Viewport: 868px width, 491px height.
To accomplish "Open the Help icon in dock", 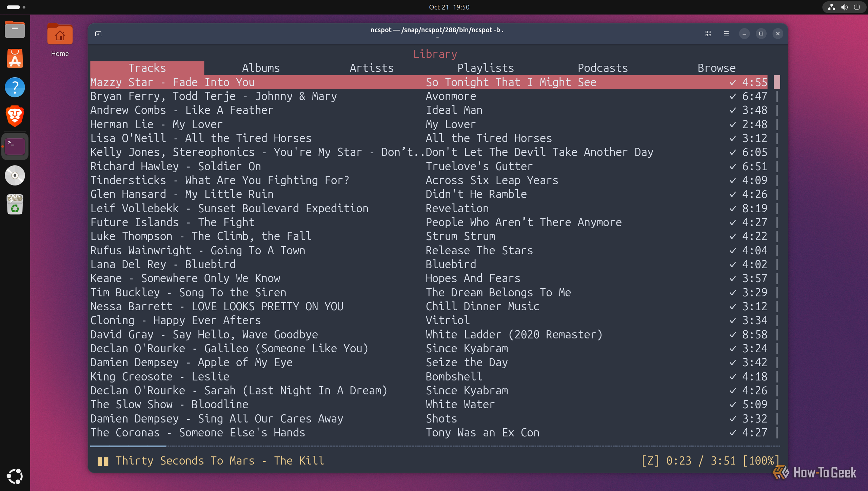I will coord(15,87).
